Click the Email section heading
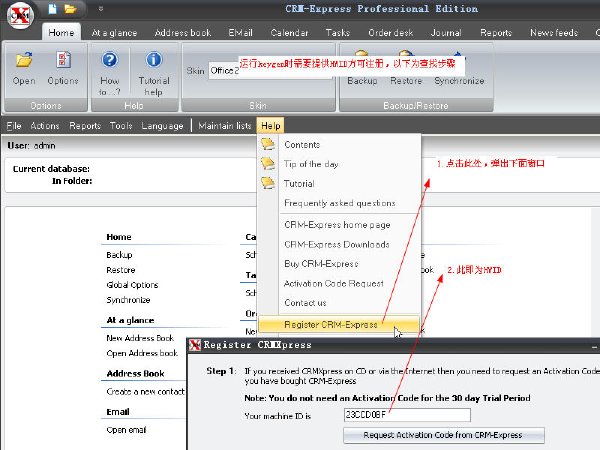Viewport: 600px width, 450px height. click(118, 412)
